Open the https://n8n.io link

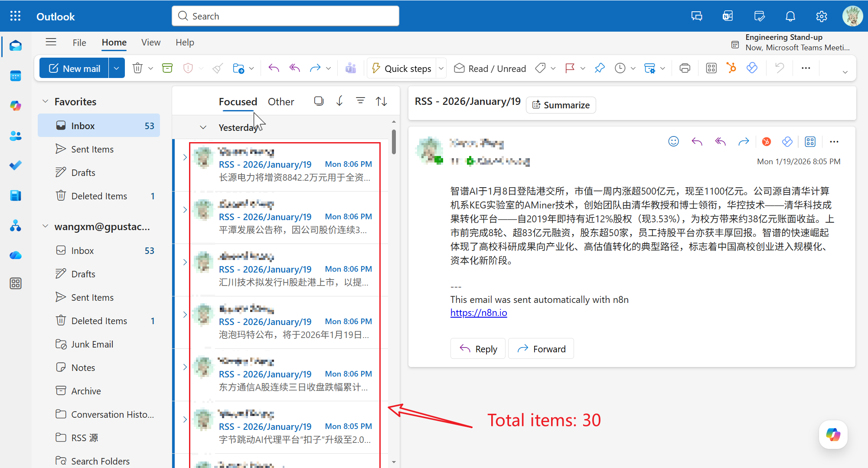(x=478, y=312)
